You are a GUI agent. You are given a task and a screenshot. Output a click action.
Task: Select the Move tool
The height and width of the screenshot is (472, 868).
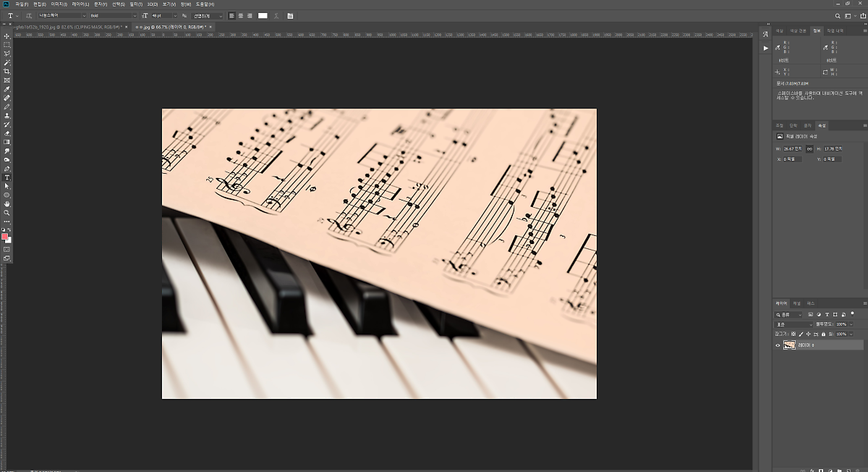pos(7,36)
